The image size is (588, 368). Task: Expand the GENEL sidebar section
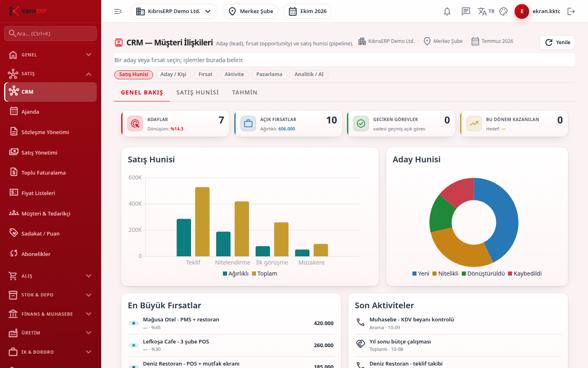point(51,55)
